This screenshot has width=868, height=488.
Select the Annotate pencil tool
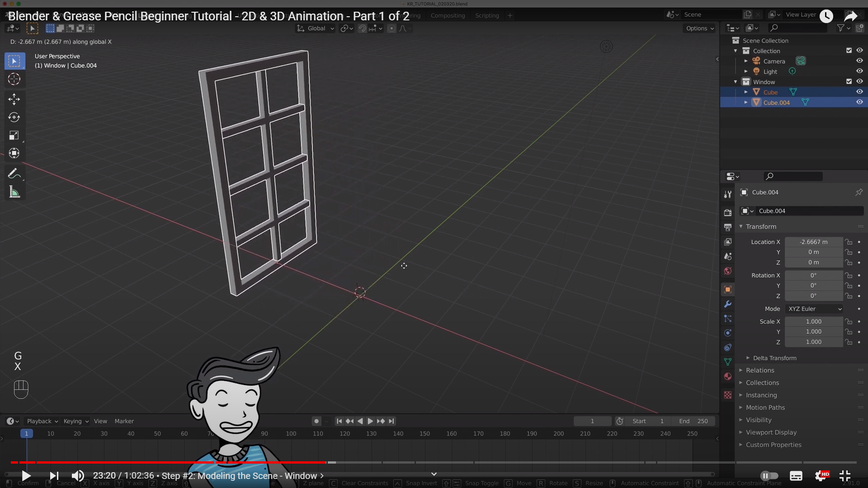(14, 174)
